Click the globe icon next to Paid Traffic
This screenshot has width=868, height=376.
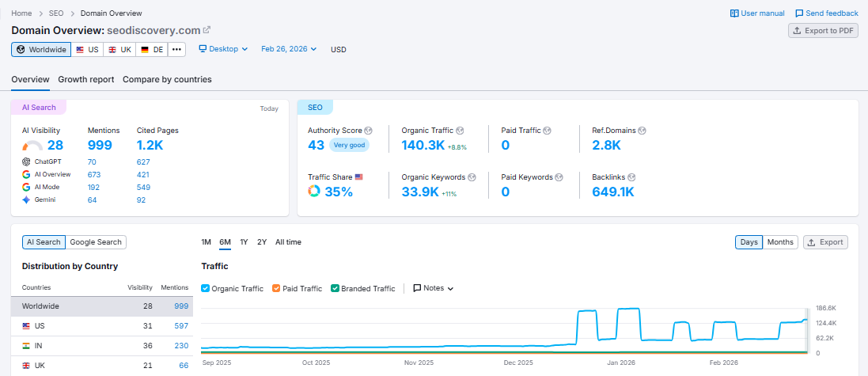click(x=547, y=131)
